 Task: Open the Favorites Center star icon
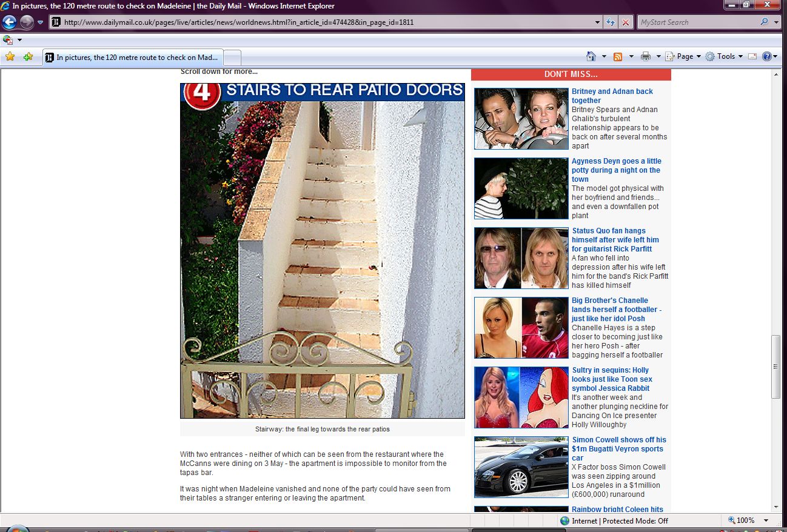[x=10, y=57]
